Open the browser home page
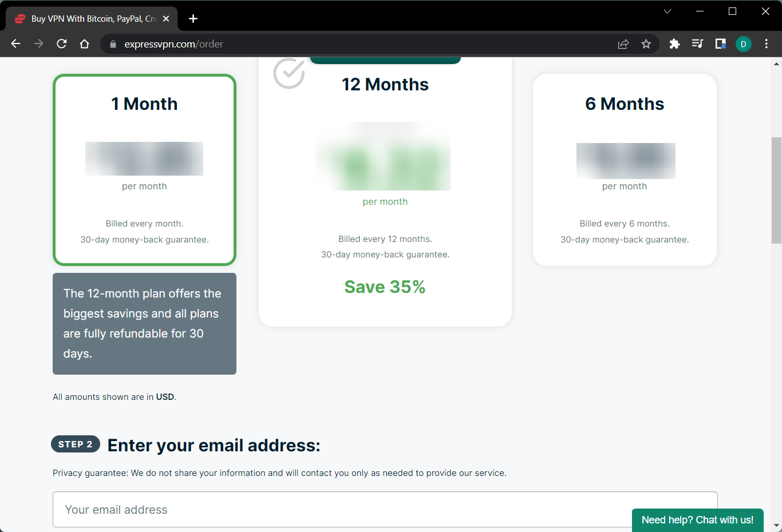This screenshot has height=532, width=782. click(84, 43)
